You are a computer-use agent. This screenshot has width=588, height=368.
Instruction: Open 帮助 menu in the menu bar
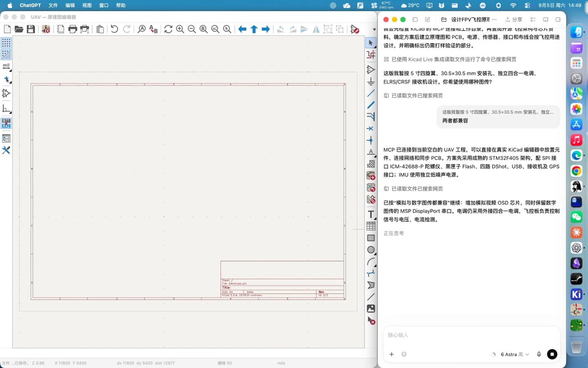tap(121, 5)
